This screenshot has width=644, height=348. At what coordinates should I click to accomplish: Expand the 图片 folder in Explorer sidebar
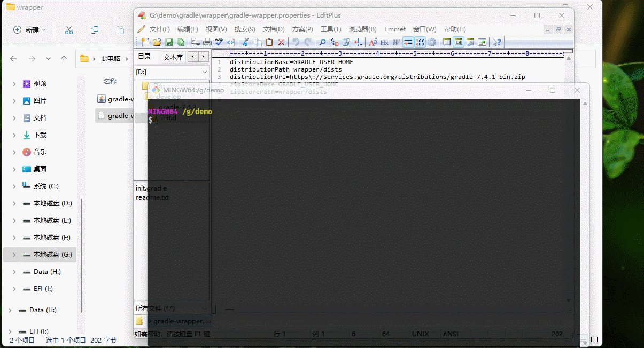point(14,101)
